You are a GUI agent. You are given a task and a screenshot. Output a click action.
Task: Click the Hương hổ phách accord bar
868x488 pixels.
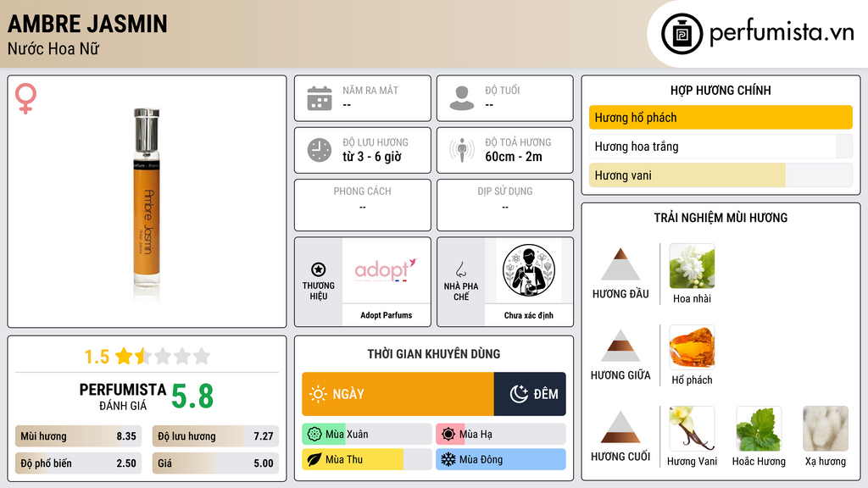click(x=721, y=117)
